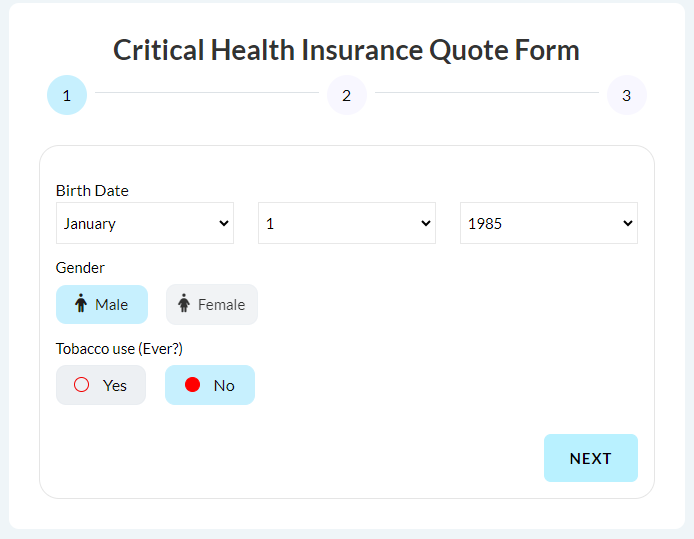Open the 1985 birth year dropdown
694x539 pixels.
549,223
